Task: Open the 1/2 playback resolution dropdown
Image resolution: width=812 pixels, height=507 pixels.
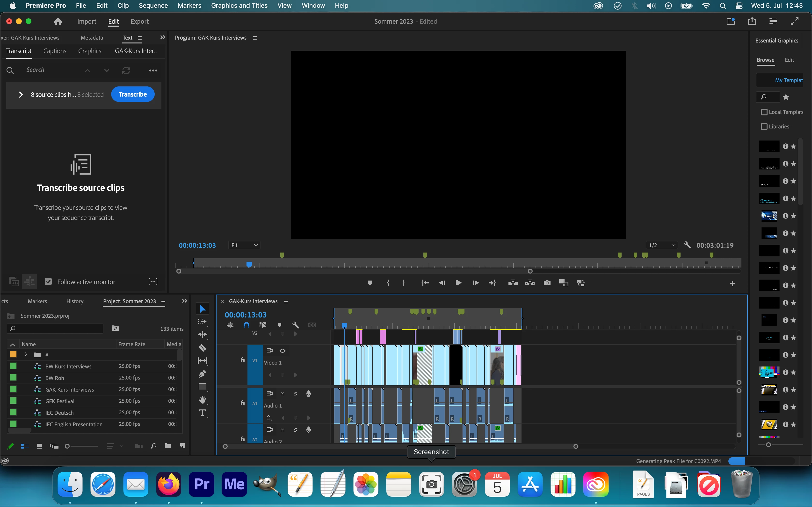Action: pyautogui.click(x=661, y=245)
